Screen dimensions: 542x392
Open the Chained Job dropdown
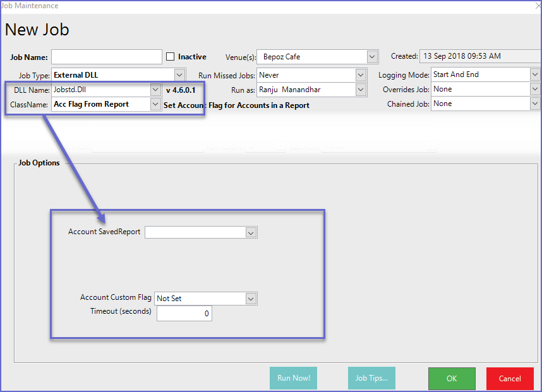[x=535, y=104]
